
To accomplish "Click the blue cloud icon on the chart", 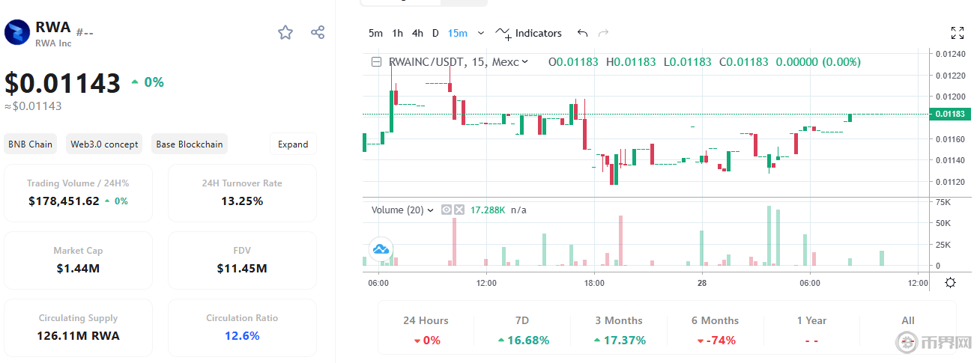I will [x=381, y=249].
